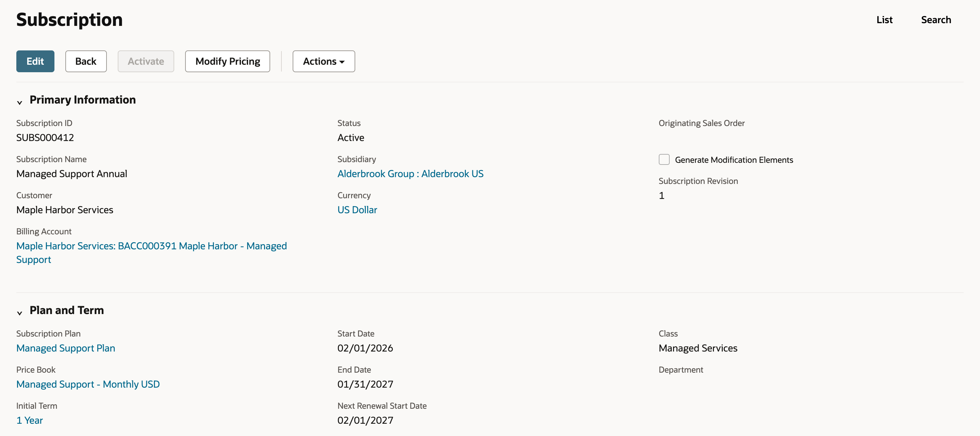Open the Search link
This screenshot has height=436, width=980.
click(936, 20)
